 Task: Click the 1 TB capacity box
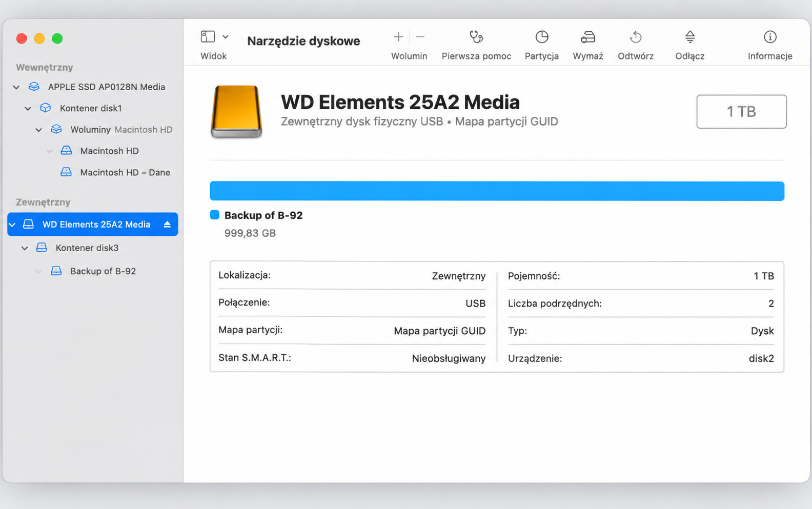(x=741, y=111)
